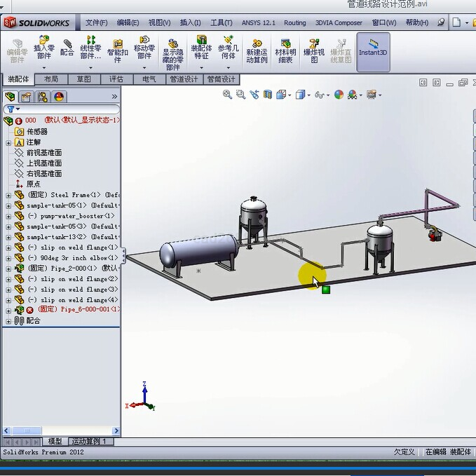
Task: Select the Mate (配合) tool in toolbar
Action: (67, 48)
